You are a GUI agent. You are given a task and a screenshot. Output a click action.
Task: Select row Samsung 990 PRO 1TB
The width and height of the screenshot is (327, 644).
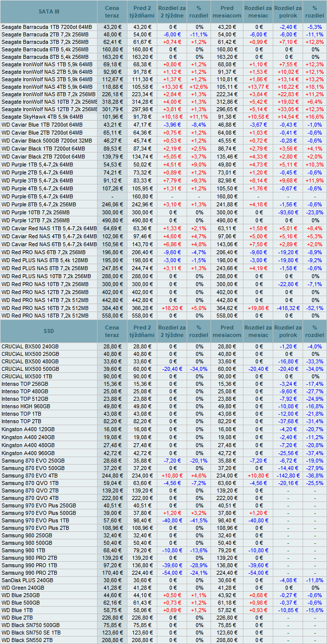click(x=163, y=566)
